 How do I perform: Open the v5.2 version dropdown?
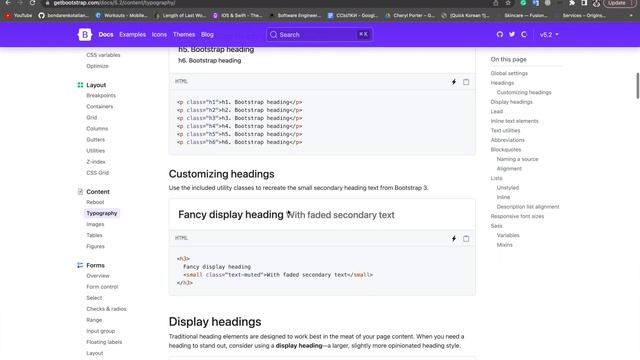tap(549, 35)
